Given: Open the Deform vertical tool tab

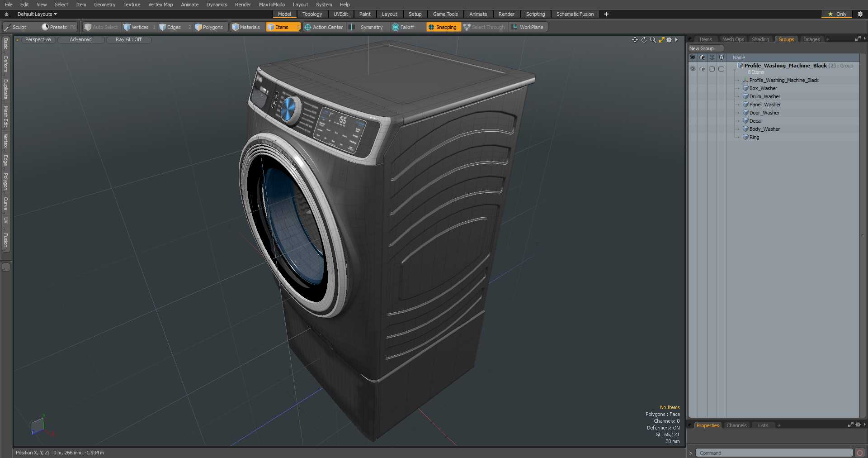Looking at the screenshot, I should point(6,64).
